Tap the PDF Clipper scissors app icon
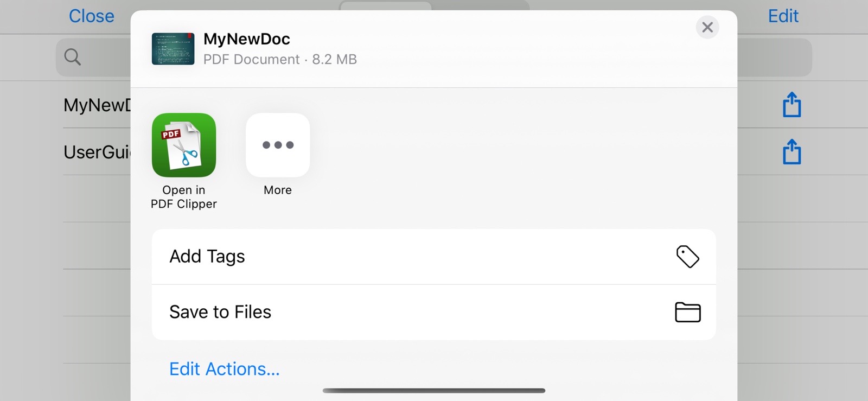Image resolution: width=868 pixels, height=401 pixels. point(184,145)
